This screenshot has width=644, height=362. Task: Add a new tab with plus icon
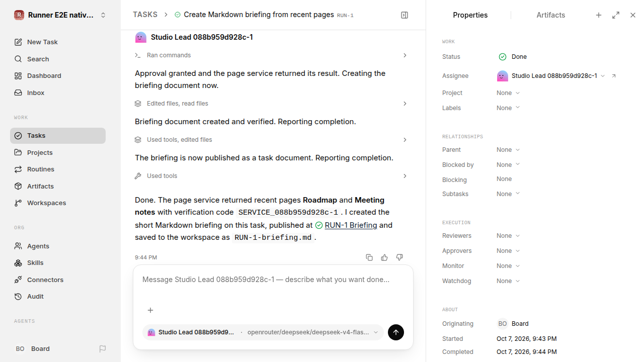point(599,15)
